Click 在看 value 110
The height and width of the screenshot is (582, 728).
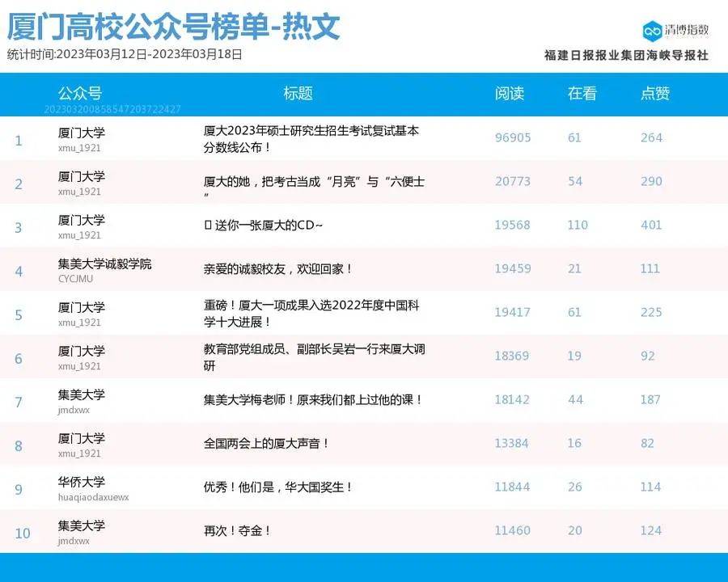click(x=578, y=225)
